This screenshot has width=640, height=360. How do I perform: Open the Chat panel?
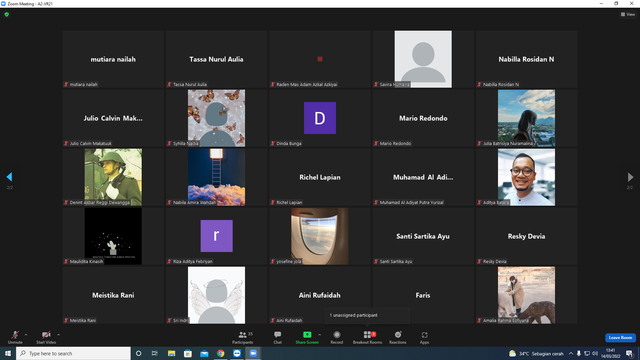278,337
